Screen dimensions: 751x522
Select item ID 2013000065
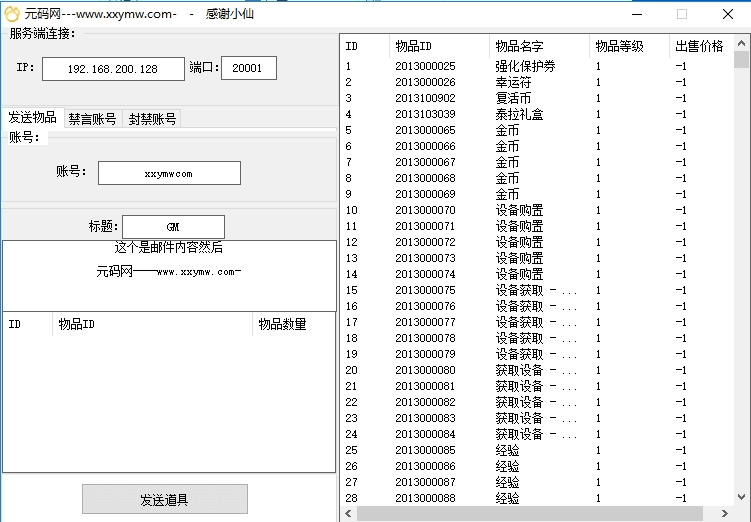tap(425, 130)
